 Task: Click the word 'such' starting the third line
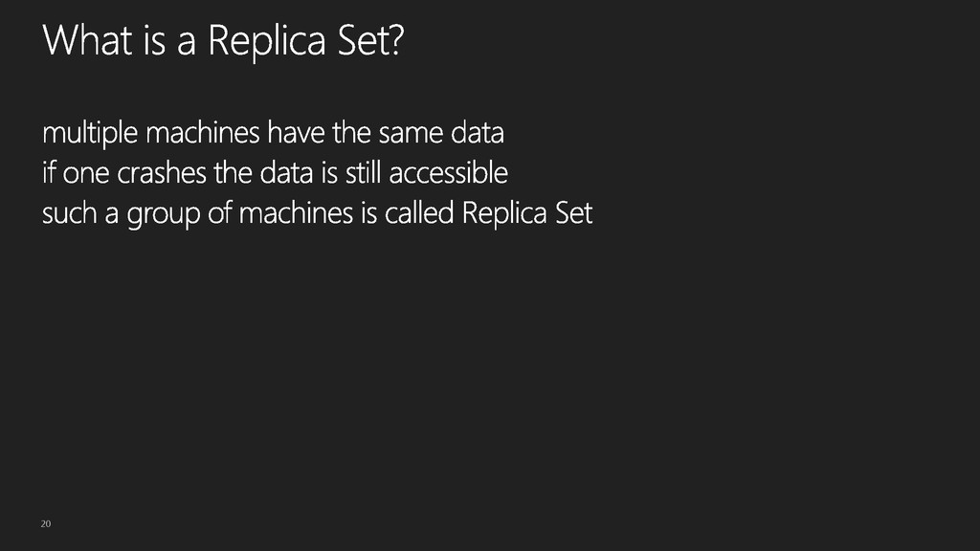pyautogui.click(x=69, y=213)
